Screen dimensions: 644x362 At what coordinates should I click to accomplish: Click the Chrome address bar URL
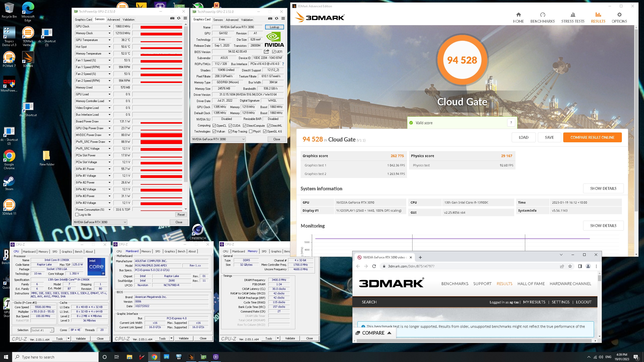pos(411,266)
